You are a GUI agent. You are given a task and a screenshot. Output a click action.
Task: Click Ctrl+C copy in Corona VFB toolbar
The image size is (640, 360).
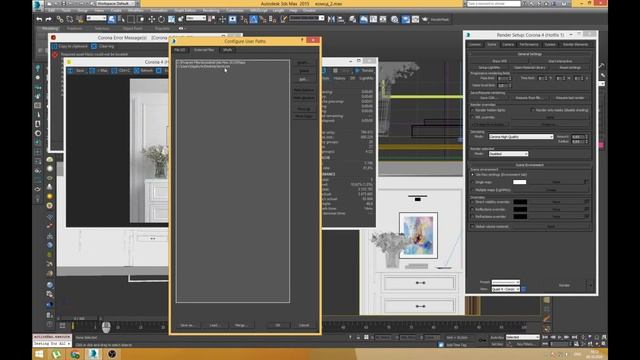pyautogui.click(x=121, y=71)
